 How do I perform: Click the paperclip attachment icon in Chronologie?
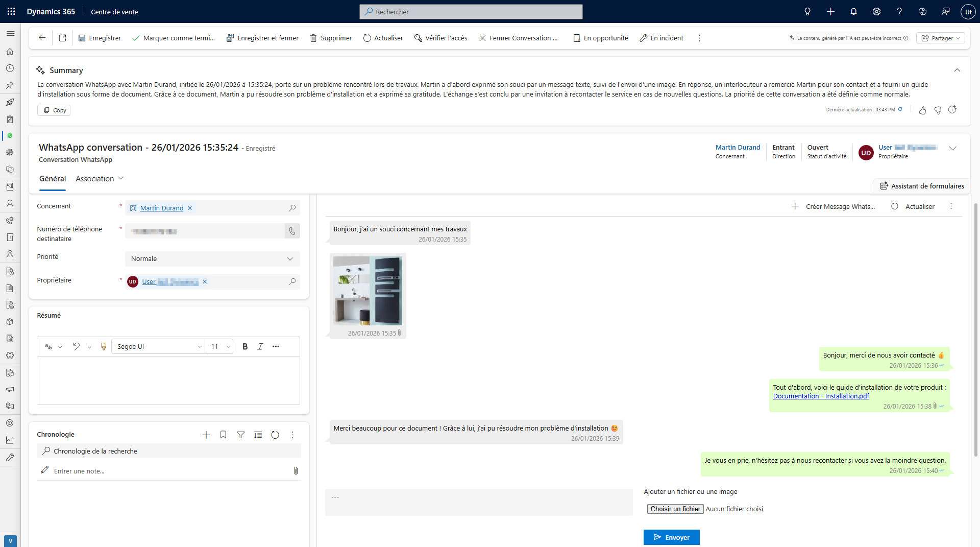tap(296, 471)
